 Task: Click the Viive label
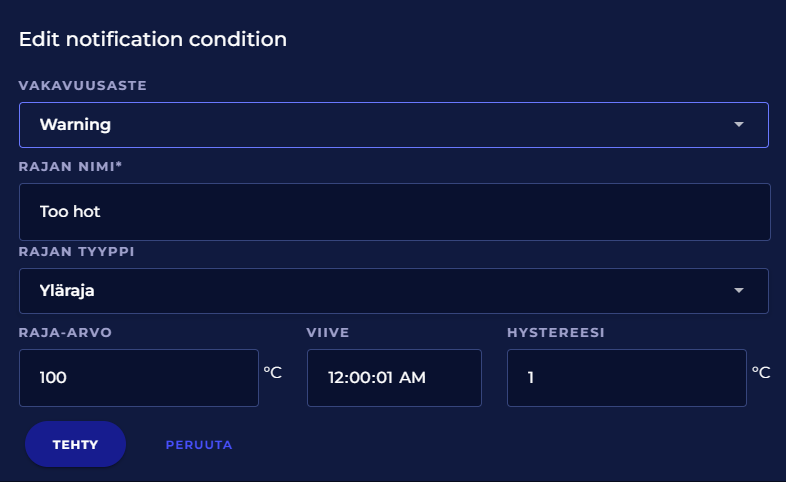(x=327, y=332)
